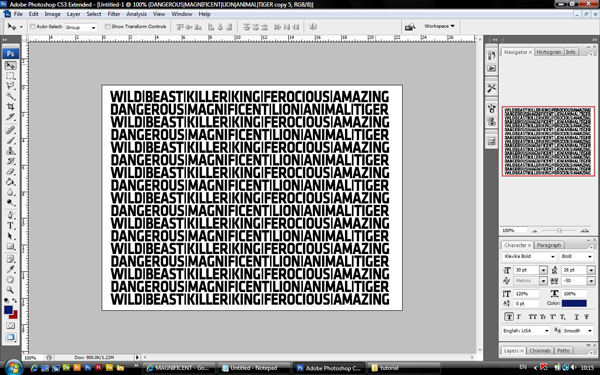
Task: Select the Crop tool
Action: (10, 106)
